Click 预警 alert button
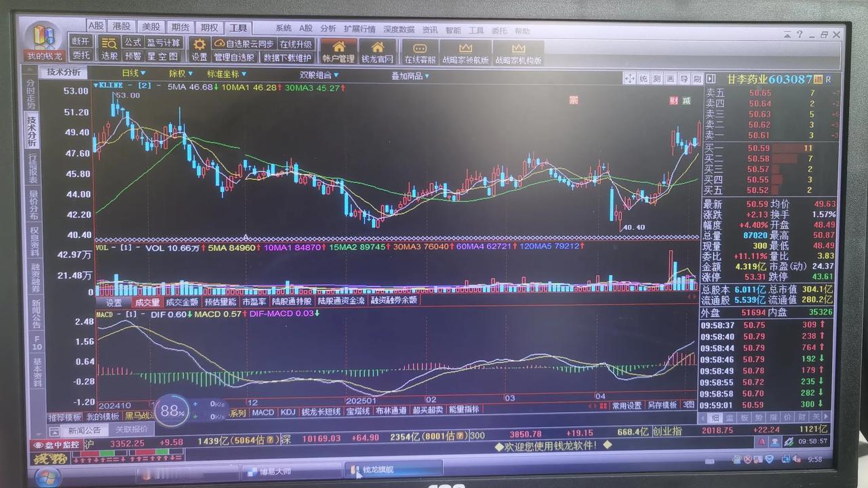Image resolution: width=868 pixels, height=488 pixels. coord(133,56)
